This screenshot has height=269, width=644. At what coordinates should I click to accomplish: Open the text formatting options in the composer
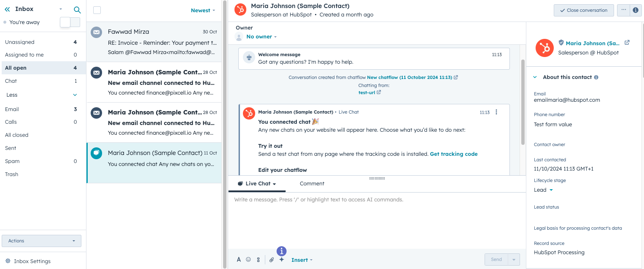click(238, 259)
